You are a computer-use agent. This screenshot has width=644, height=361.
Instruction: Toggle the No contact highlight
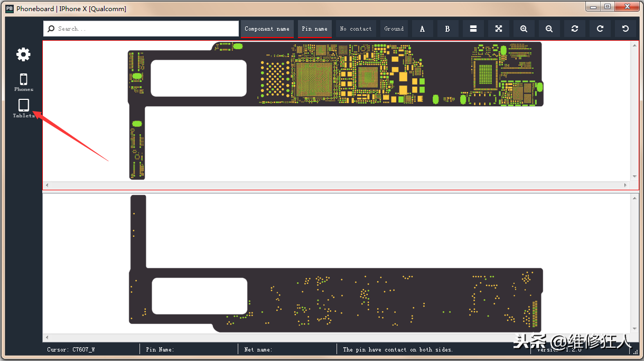[356, 29]
